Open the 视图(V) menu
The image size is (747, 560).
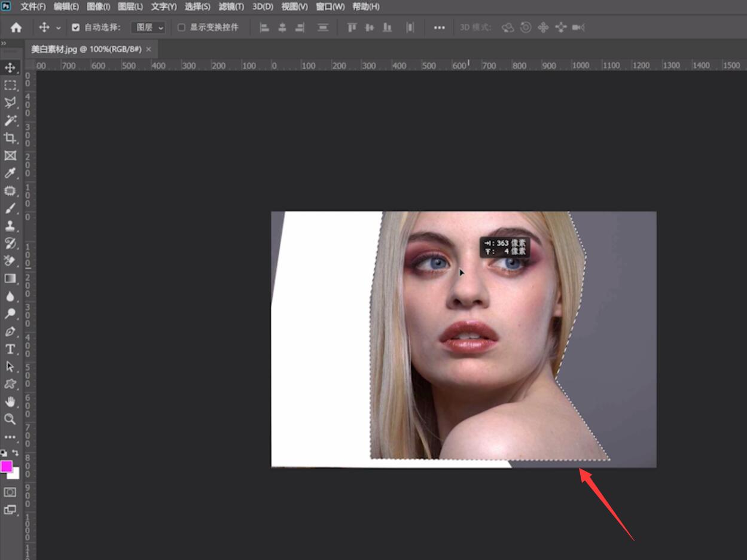tap(294, 7)
